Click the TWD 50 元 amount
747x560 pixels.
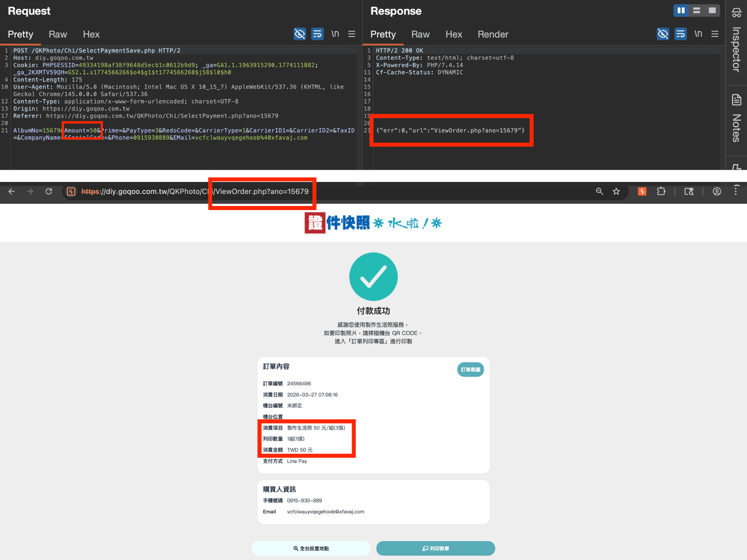click(x=300, y=450)
